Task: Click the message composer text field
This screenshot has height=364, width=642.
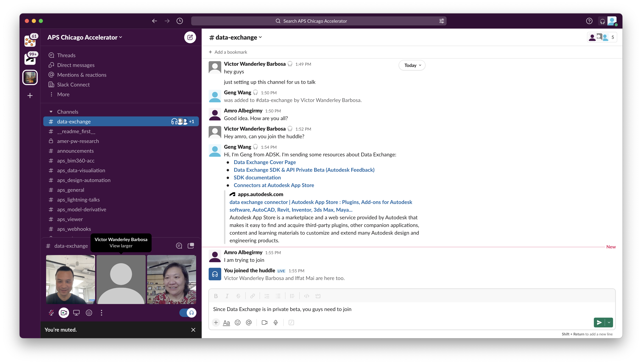Action: 412,309
